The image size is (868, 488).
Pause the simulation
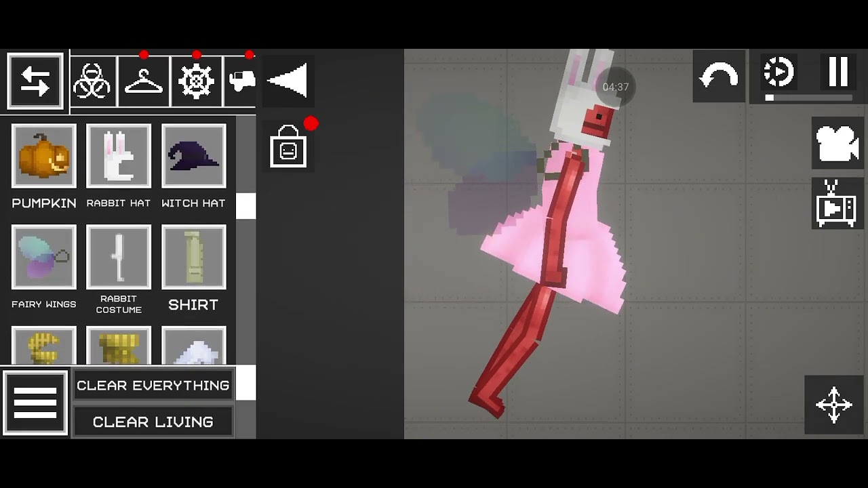[x=839, y=71]
